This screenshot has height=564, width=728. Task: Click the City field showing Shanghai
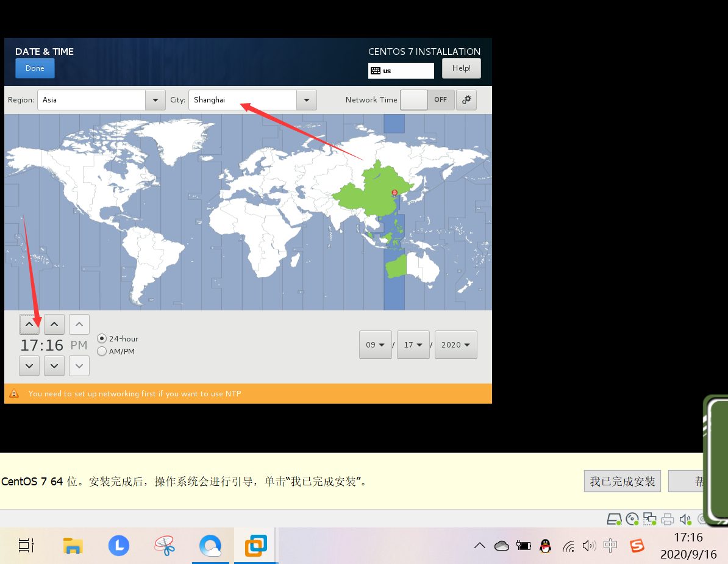242,100
